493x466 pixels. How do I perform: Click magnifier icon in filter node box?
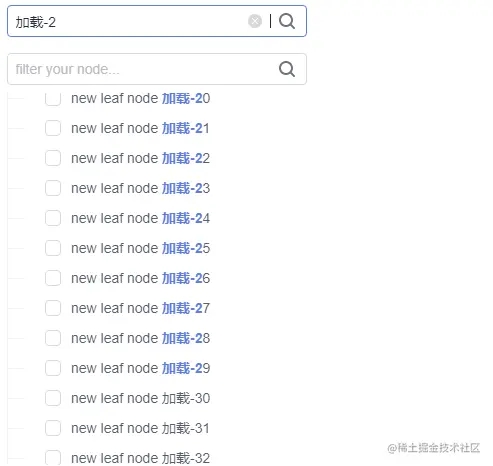coord(287,69)
